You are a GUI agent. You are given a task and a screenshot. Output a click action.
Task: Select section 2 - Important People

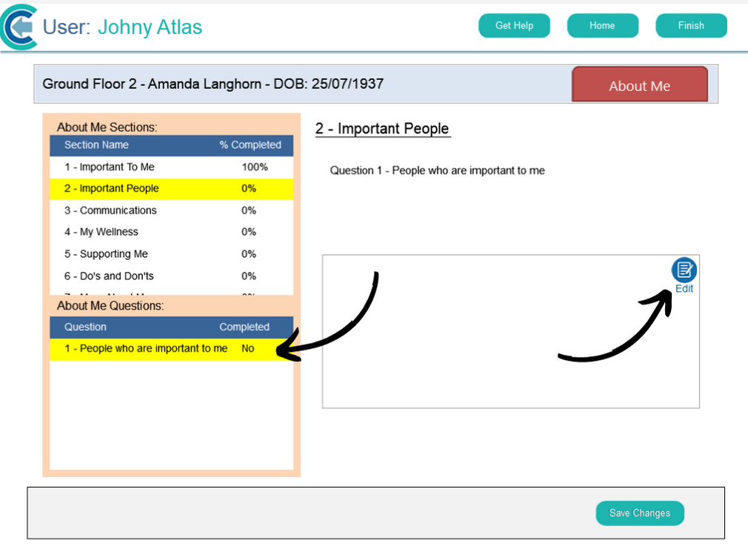coord(112,189)
